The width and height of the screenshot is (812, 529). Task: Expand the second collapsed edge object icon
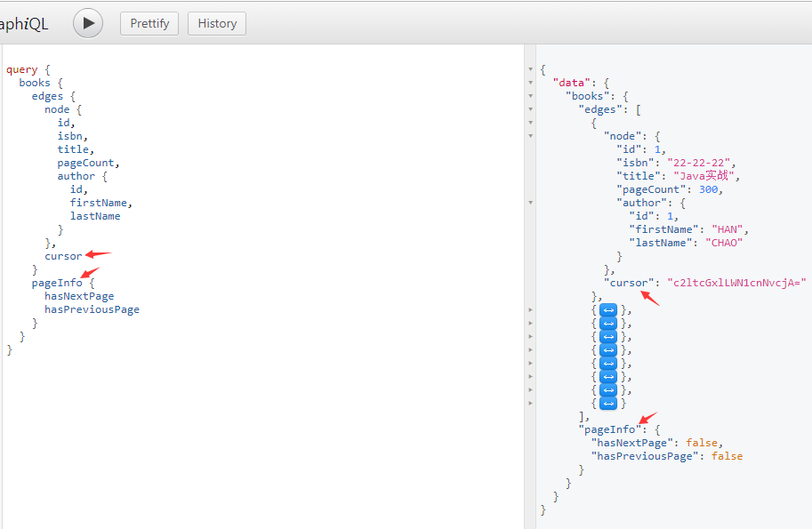[607, 324]
